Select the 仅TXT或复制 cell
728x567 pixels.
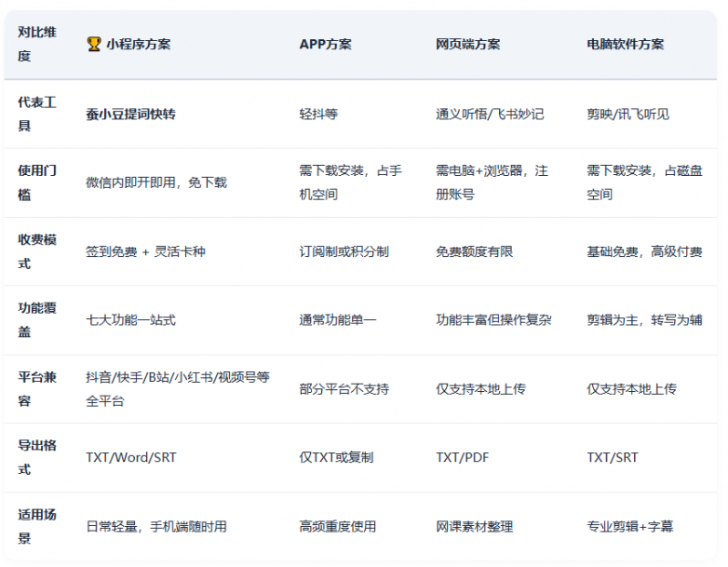coord(336,457)
